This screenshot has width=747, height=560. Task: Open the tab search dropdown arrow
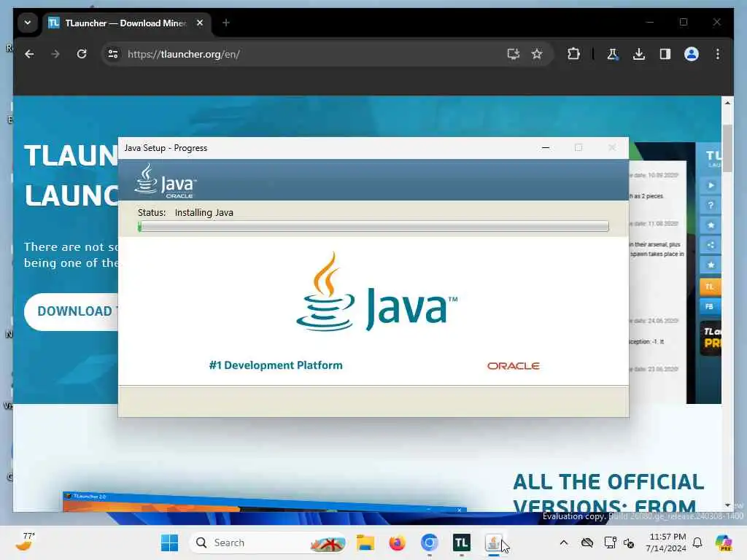tap(28, 23)
